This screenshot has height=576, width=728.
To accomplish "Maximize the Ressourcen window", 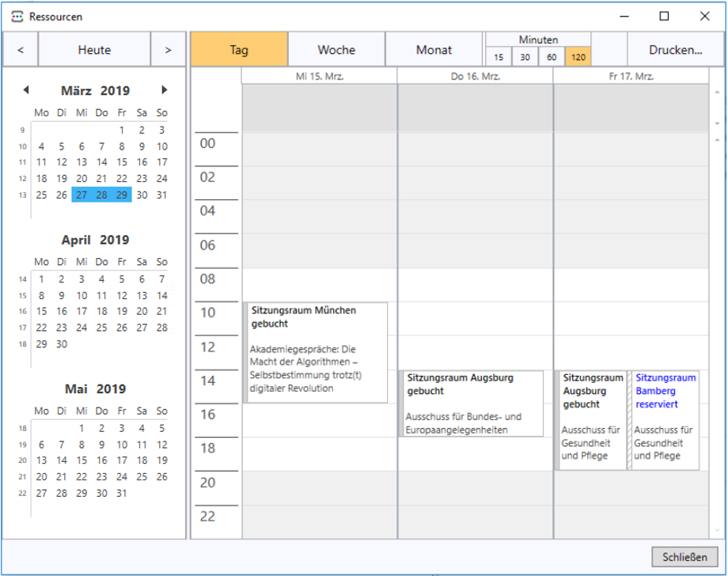I will point(665,17).
